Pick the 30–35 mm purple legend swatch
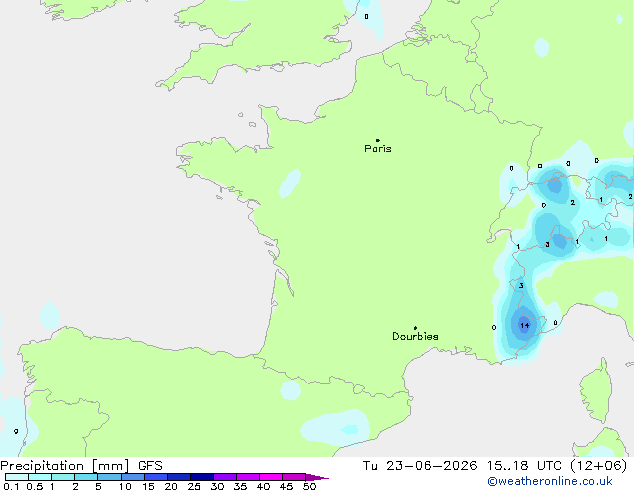Screen dimensions: 634x490 click(x=225, y=477)
